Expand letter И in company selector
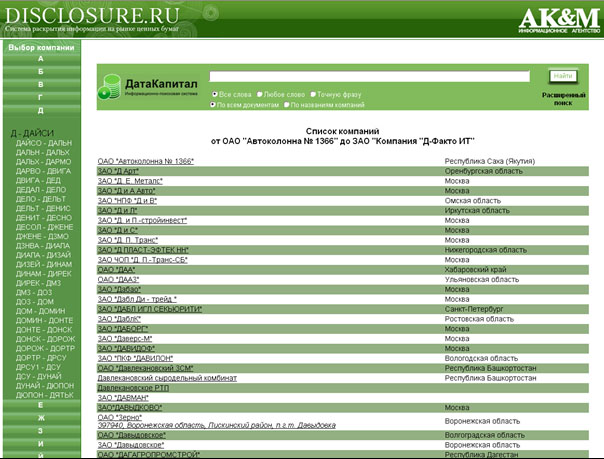The image size is (604, 459). click(41, 444)
